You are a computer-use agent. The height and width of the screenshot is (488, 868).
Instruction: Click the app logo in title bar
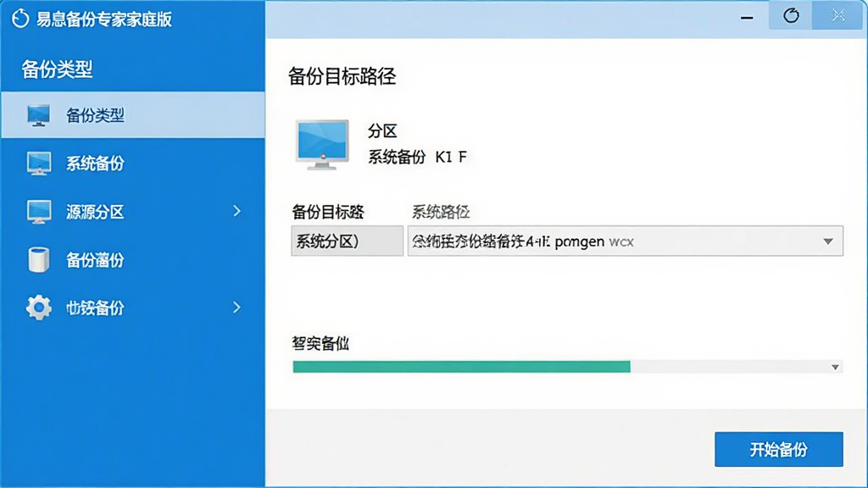pyautogui.click(x=20, y=19)
